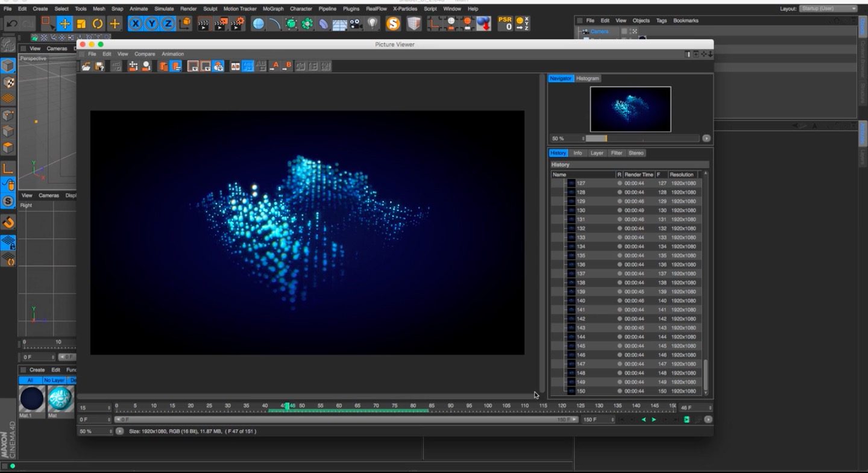Select the Scale tool
This screenshot has height=473, width=868.
[81, 23]
